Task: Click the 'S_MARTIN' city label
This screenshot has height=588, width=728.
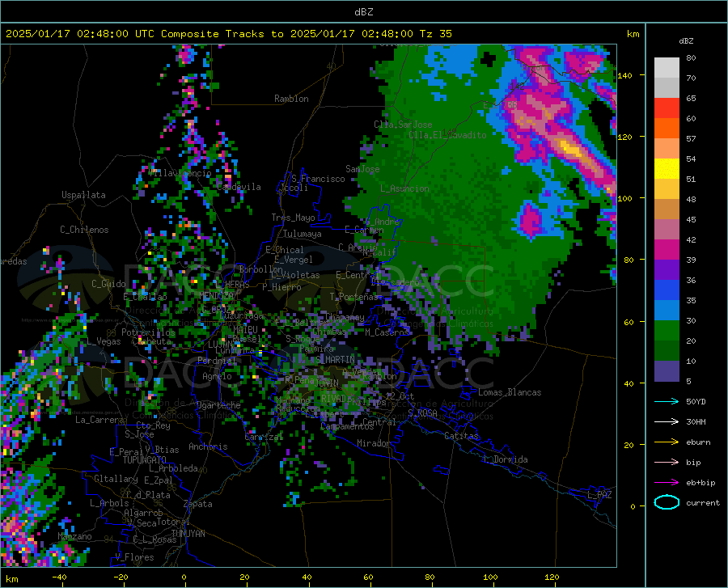Action: [x=335, y=360]
